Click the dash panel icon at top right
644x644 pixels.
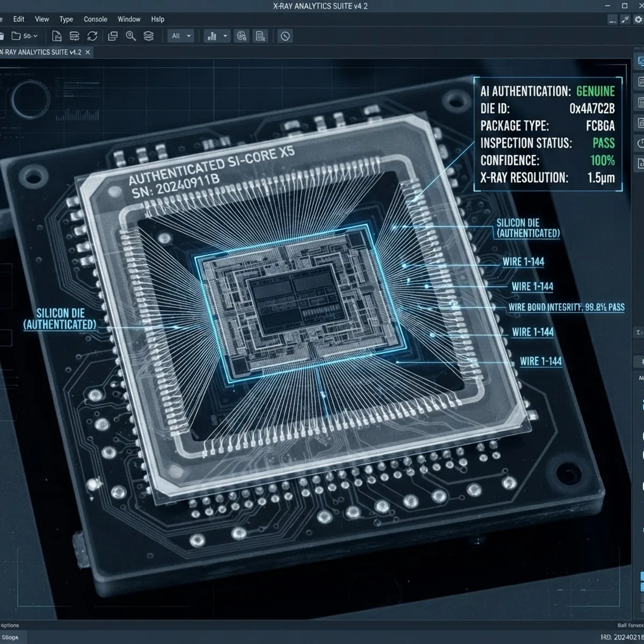point(612,19)
